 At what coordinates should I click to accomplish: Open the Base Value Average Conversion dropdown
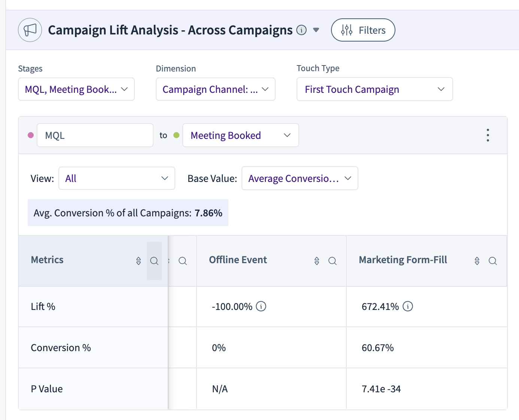tap(300, 178)
